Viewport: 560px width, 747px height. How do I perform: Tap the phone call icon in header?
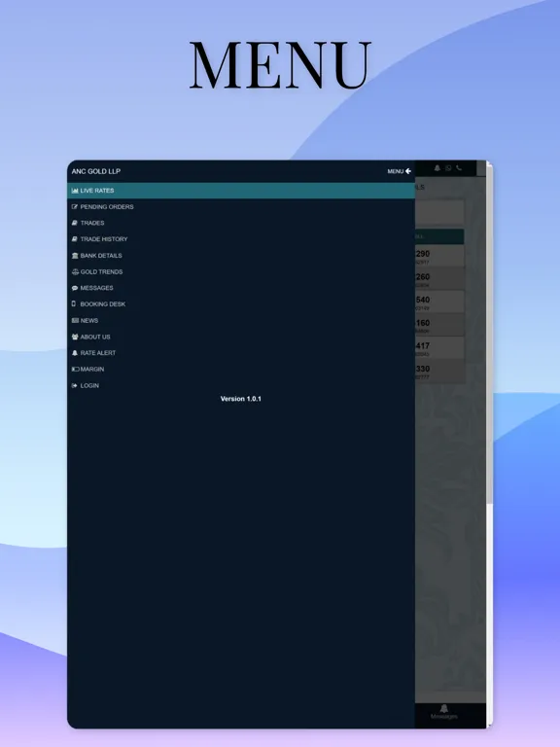[x=459, y=168]
